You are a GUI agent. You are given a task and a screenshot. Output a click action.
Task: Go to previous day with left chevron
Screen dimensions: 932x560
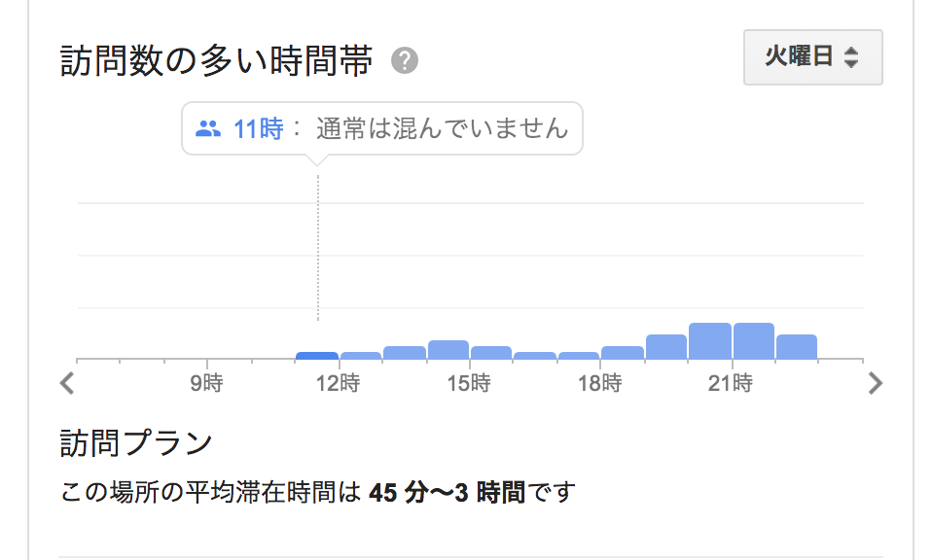tap(66, 383)
